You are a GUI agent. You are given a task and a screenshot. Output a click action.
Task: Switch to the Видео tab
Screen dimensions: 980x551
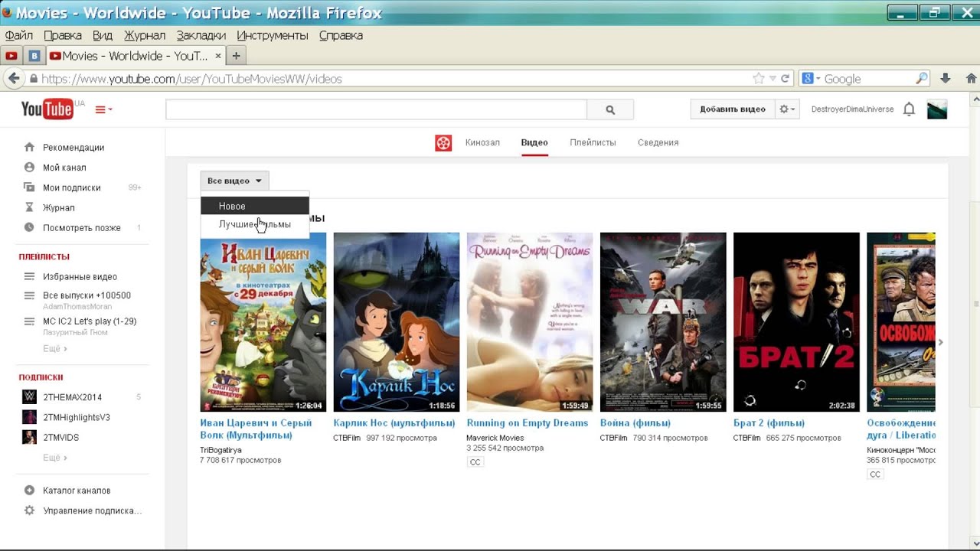[534, 142]
